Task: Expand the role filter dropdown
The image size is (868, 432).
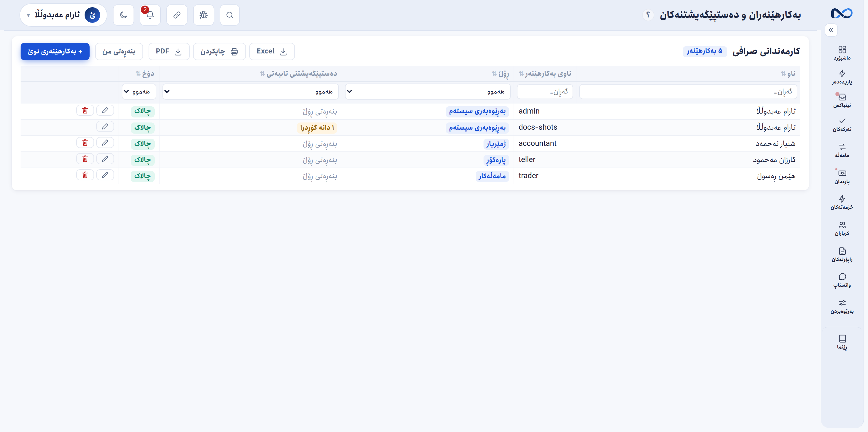Action: click(x=428, y=91)
